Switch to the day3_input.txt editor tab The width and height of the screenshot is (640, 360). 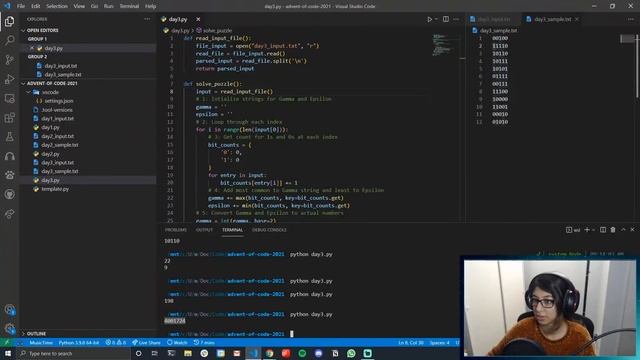point(494,19)
